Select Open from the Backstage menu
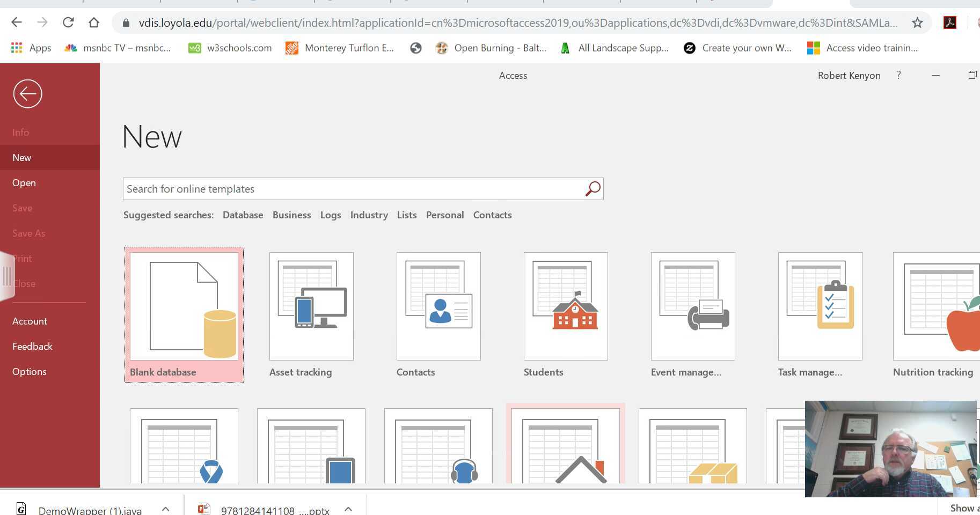 (24, 182)
